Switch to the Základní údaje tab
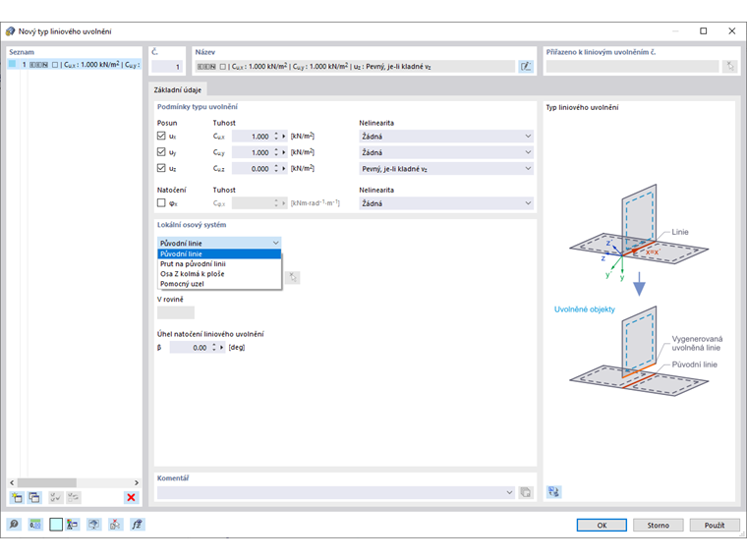The image size is (747, 560). 177,90
